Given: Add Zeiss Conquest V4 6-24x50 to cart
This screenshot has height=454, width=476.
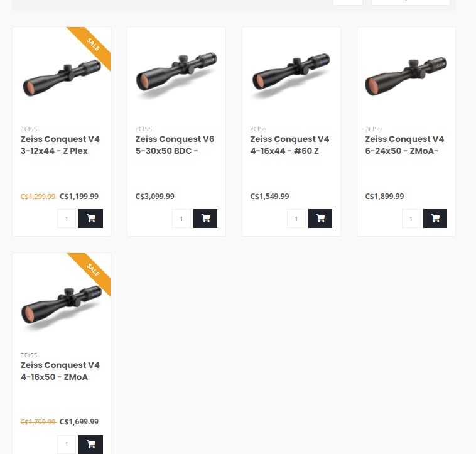Looking at the screenshot, I should point(435,219).
